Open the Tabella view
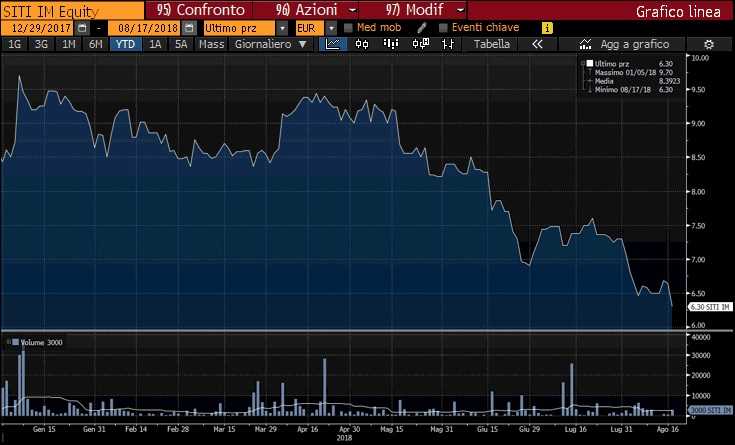The height and width of the screenshot is (445, 735). tap(492, 45)
